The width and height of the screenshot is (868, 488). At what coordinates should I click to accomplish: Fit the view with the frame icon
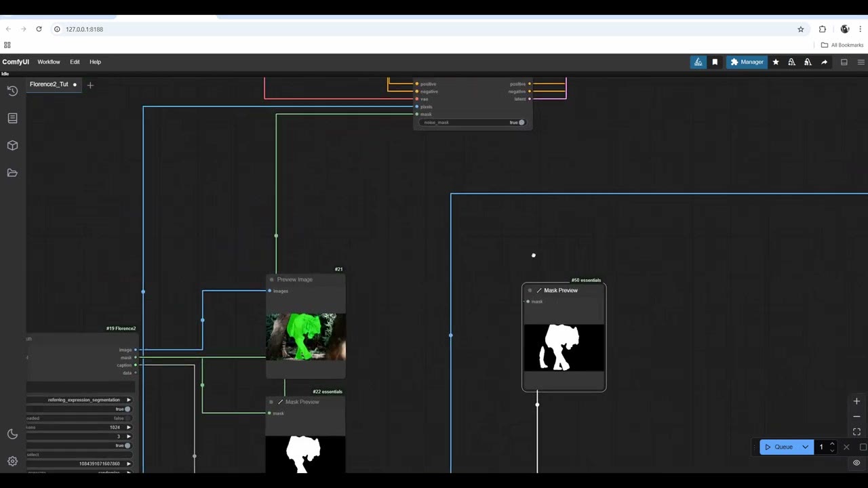(856, 432)
